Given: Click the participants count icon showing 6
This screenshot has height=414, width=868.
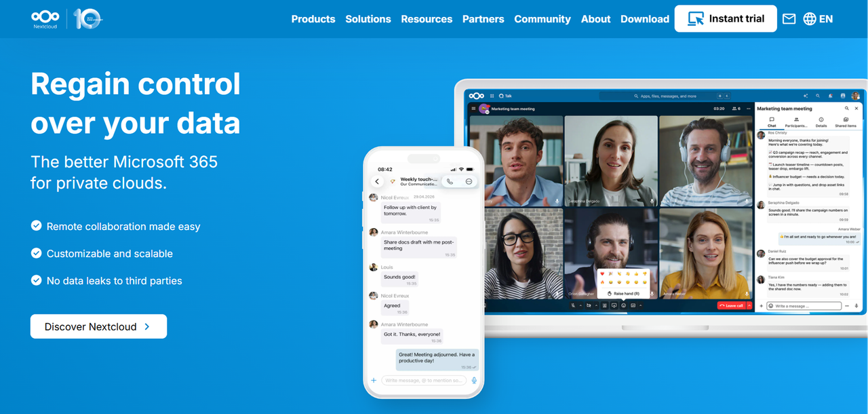Looking at the screenshot, I should click(x=736, y=109).
